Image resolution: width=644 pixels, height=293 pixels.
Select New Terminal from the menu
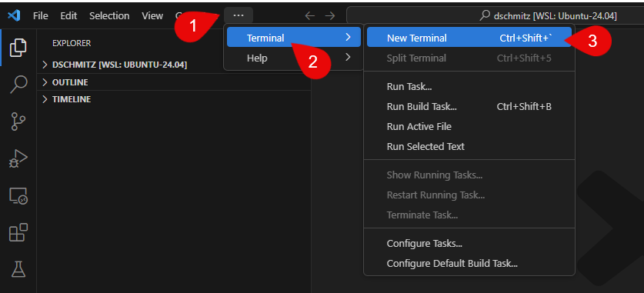[469, 38]
